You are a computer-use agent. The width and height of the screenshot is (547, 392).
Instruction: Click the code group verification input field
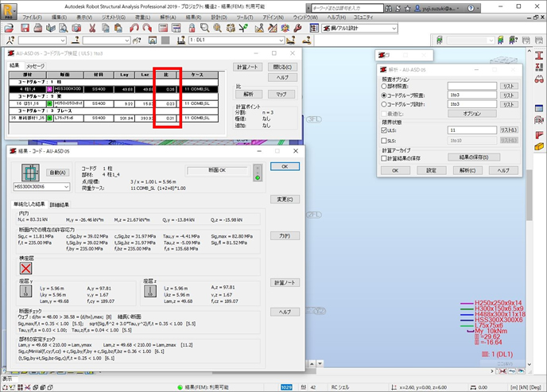(x=472, y=95)
